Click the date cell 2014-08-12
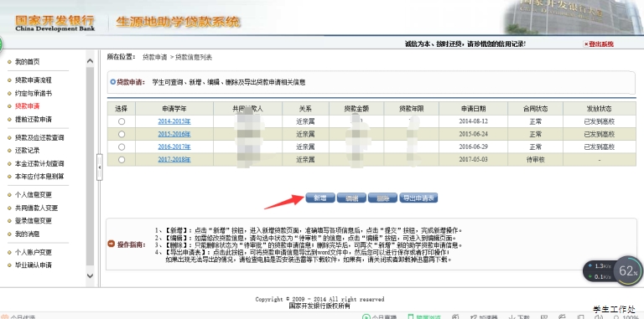The image size is (644, 319). pyautogui.click(x=473, y=121)
